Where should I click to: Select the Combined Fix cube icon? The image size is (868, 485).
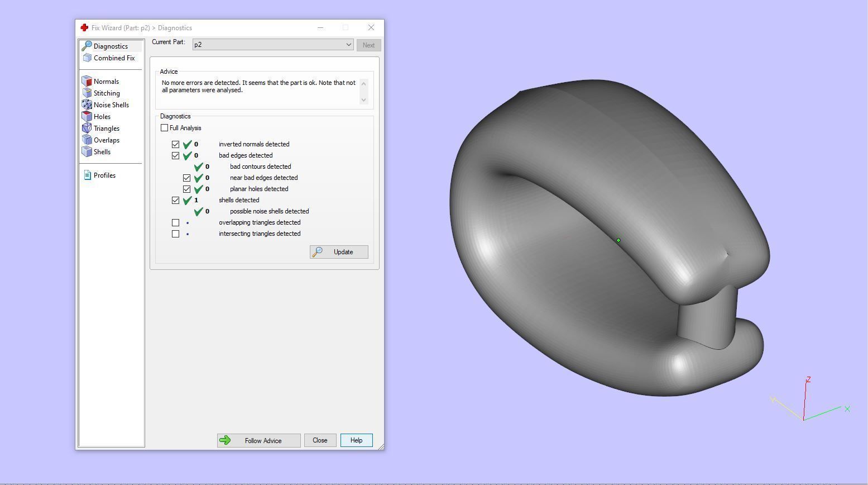tap(87, 58)
